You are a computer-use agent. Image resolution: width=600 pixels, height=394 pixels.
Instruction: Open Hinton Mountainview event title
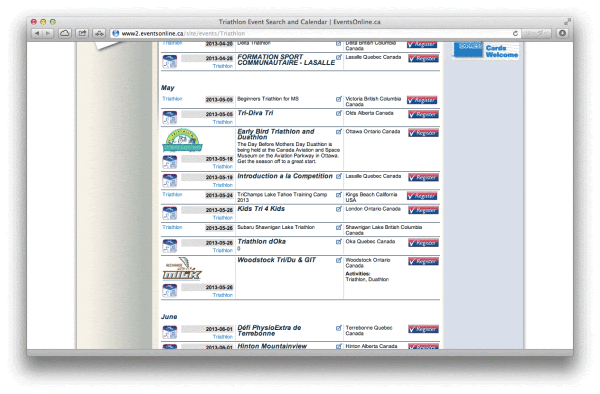coord(272,346)
